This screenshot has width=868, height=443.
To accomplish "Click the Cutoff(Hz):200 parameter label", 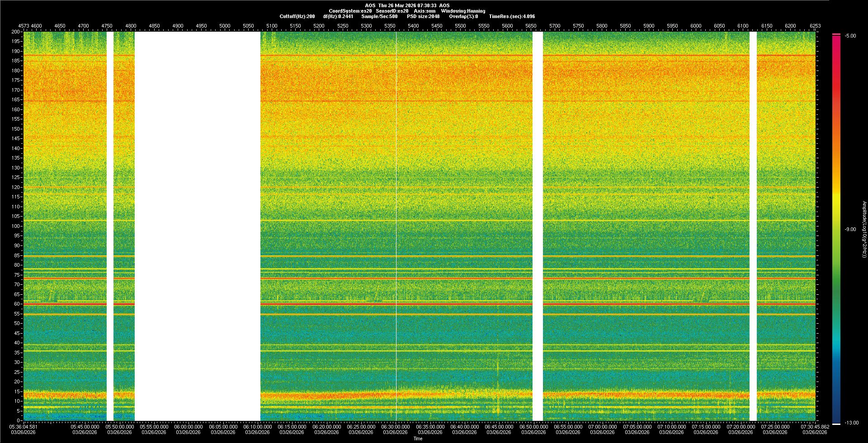I will (297, 16).
